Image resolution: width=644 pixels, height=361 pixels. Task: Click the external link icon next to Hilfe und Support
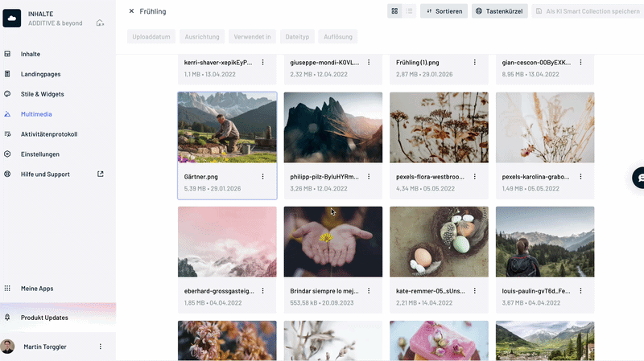[x=100, y=174]
